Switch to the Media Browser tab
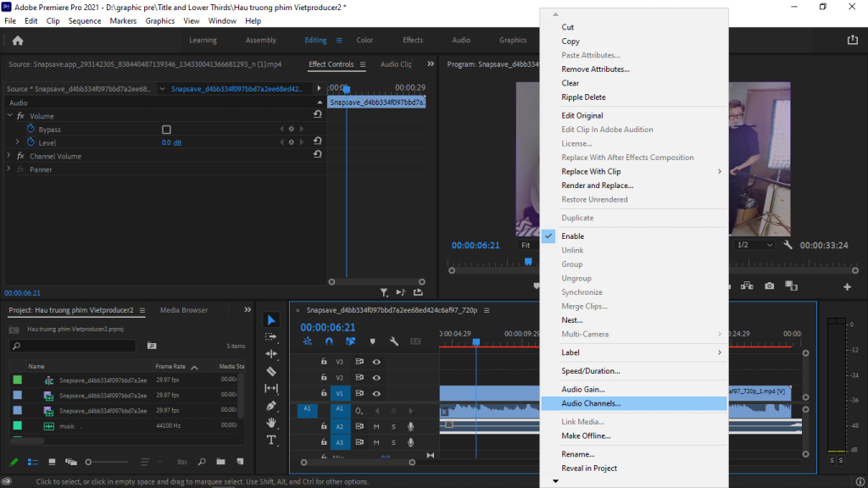 click(x=184, y=310)
